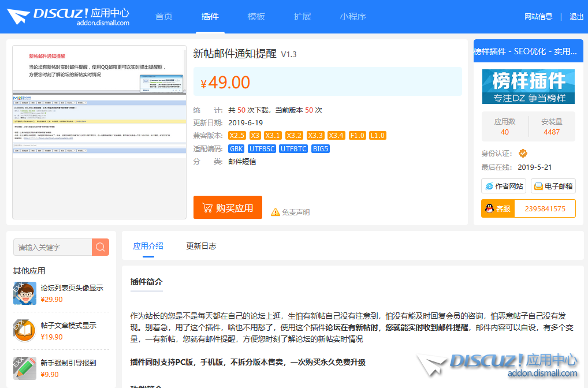Select the X2.5 compatible version tag
This screenshot has height=388, width=588.
(x=237, y=135)
